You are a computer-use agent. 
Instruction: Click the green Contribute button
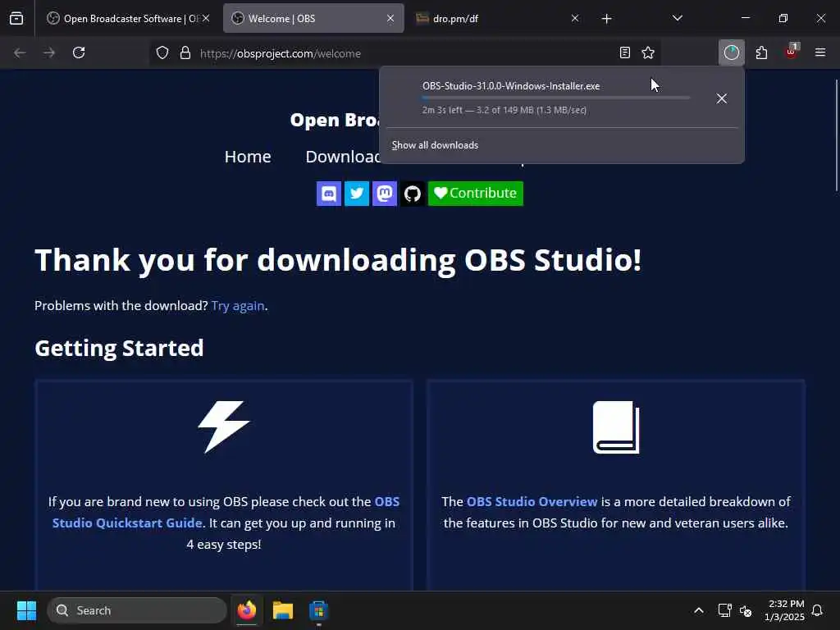[476, 194]
